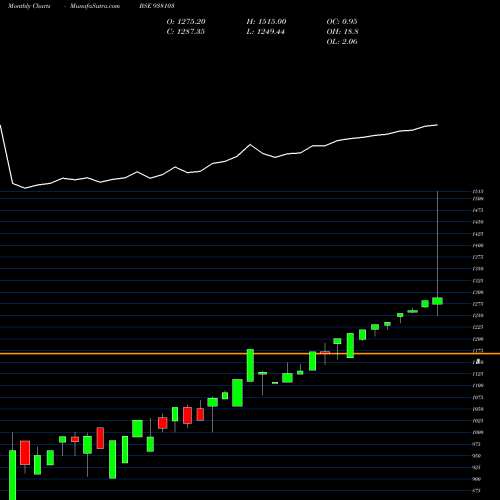Viewport: 500px width, 500px height.
Task: Click the open price 'O: 1275.20'
Action: coord(186,22)
